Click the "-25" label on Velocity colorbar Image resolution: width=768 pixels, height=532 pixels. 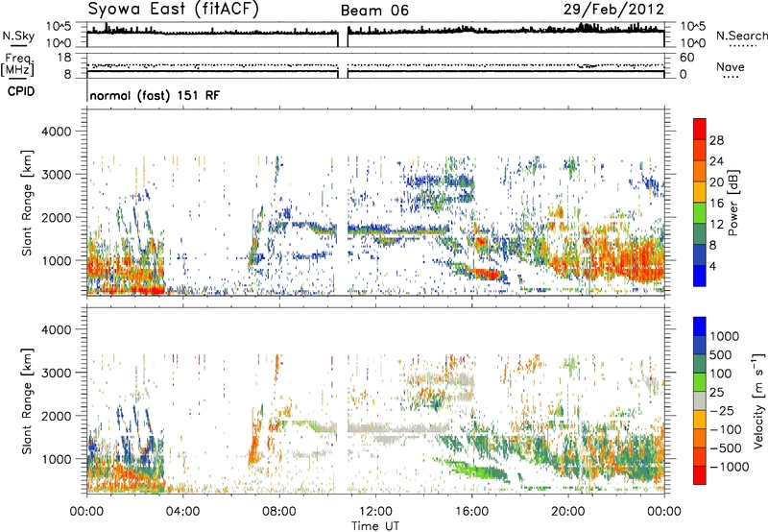(x=723, y=410)
